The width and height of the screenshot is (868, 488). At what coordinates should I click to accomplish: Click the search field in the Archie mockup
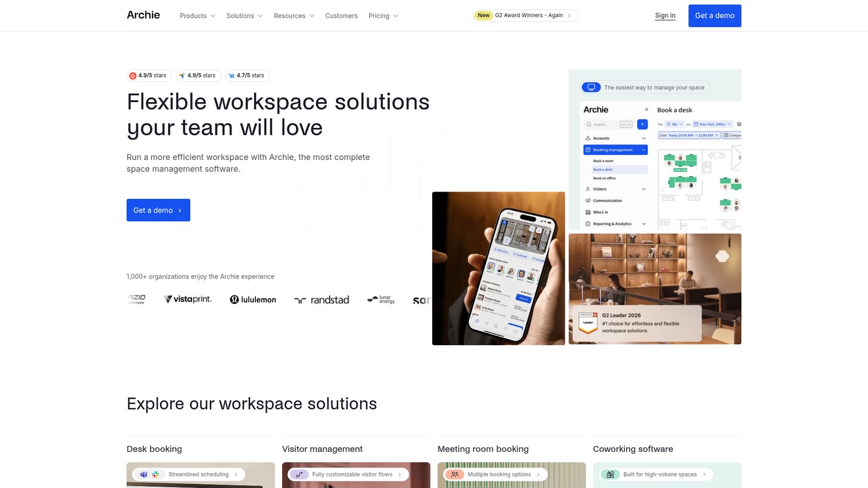[x=609, y=124]
